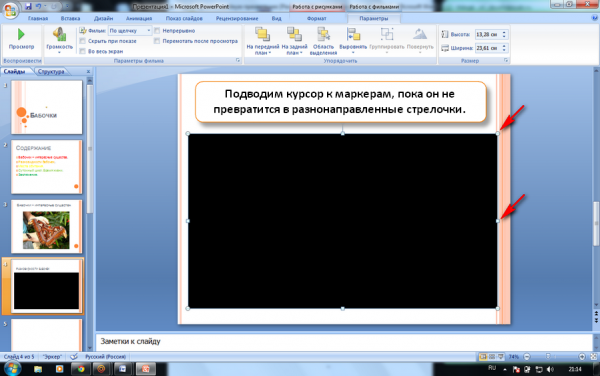Click the Группировать icon
The image size is (600, 376).
coord(387,34)
